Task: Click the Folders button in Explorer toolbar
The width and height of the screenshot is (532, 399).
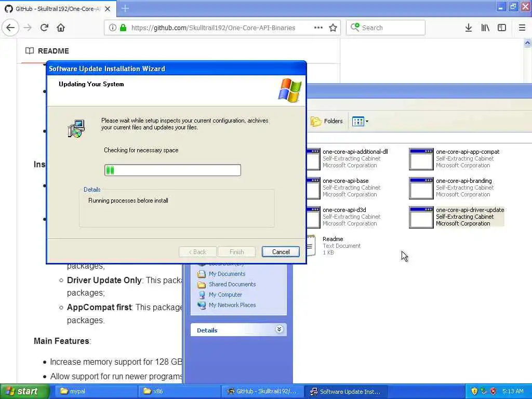Action: 327,121
